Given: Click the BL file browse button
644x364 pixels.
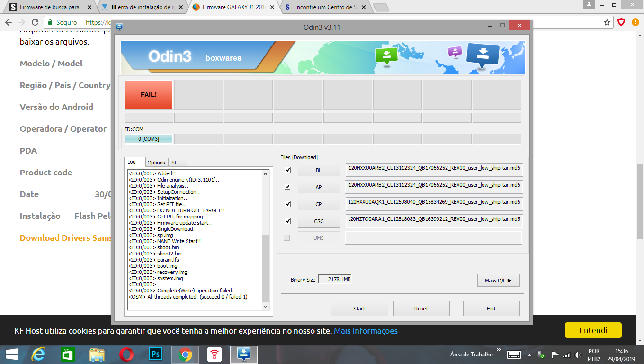Looking at the screenshot, I should coord(319,170).
